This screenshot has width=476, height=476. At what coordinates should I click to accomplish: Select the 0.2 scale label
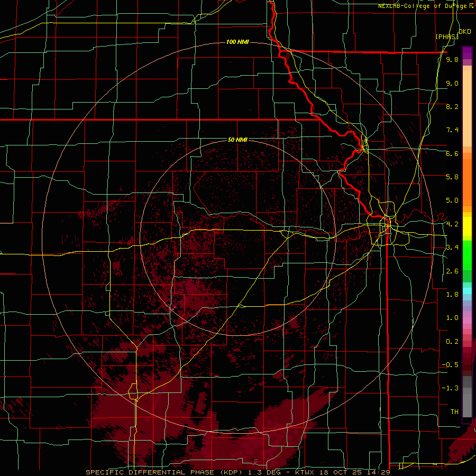point(452,341)
